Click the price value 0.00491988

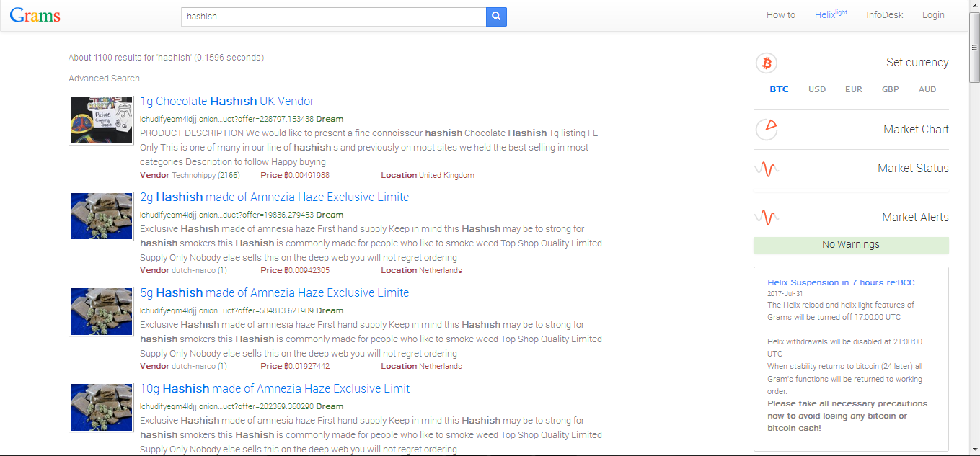307,175
